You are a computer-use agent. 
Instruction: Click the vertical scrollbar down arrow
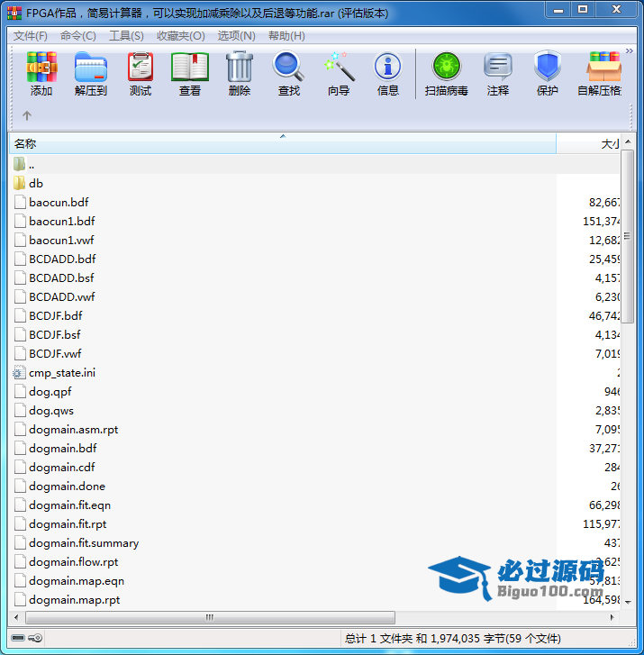point(628,602)
